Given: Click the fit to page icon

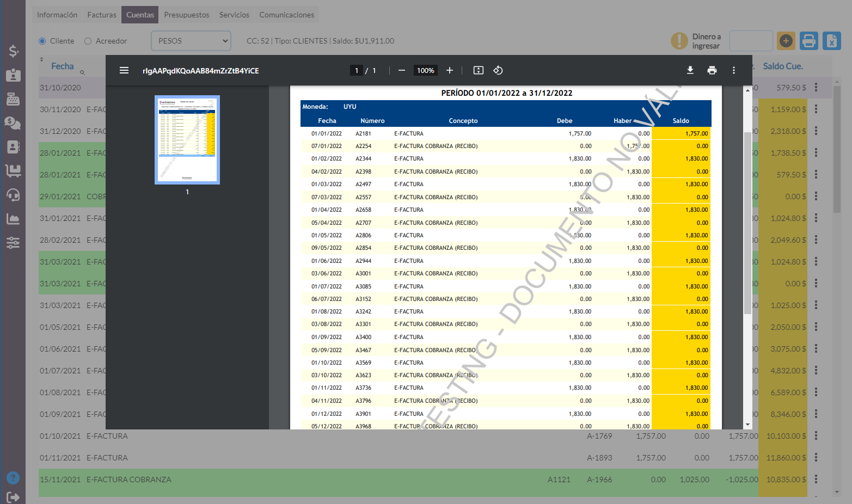Looking at the screenshot, I should tap(478, 70).
